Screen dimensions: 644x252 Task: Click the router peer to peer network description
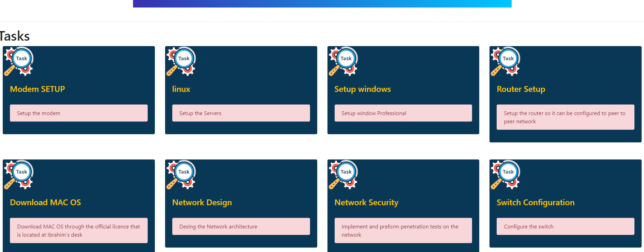point(566,117)
